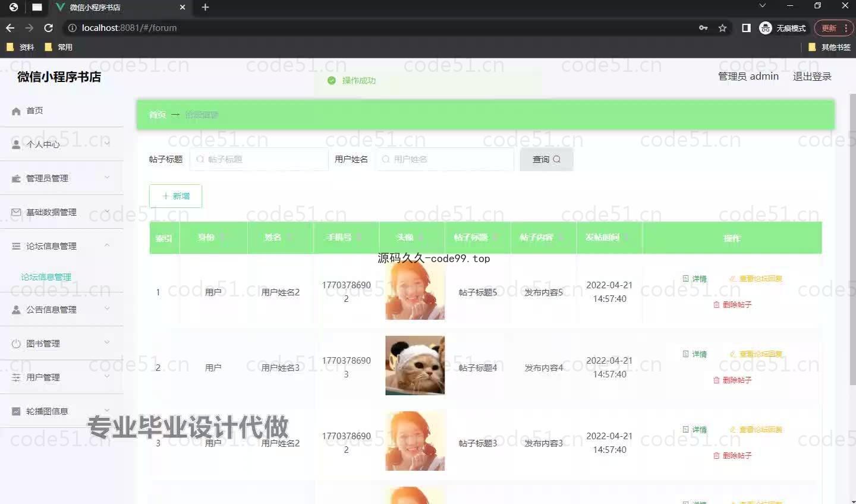Viewport: 856px width, 504px height.
Task: Select the 论坛信息管理 submenu item
Action: (x=46, y=277)
